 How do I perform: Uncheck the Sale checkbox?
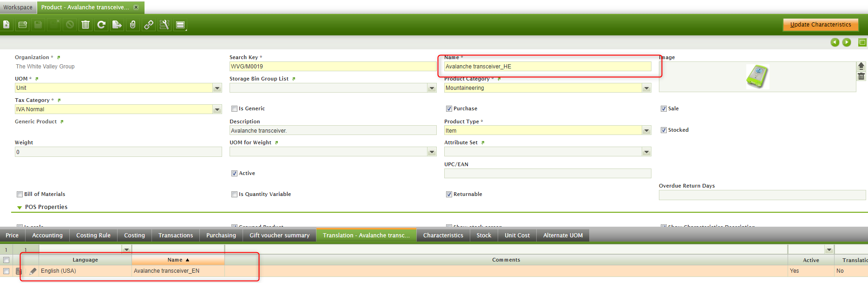click(664, 109)
